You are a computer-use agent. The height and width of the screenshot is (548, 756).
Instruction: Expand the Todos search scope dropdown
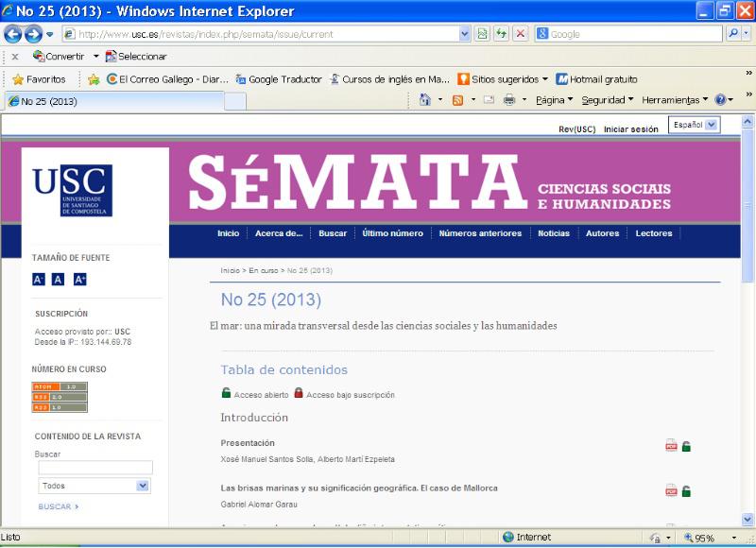tap(94, 486)
